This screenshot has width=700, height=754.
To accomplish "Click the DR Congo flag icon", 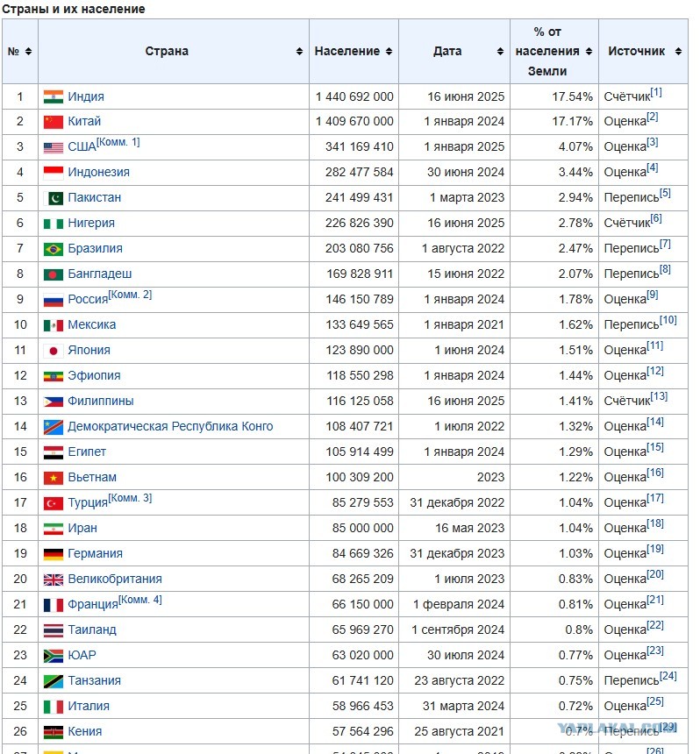I will (53, 427).
